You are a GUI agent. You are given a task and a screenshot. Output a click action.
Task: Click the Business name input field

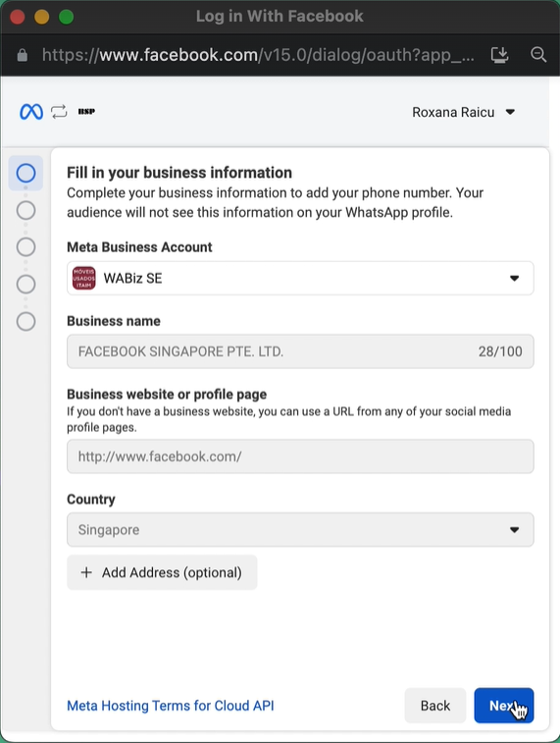pyautogui.click(x=300, y=351)
